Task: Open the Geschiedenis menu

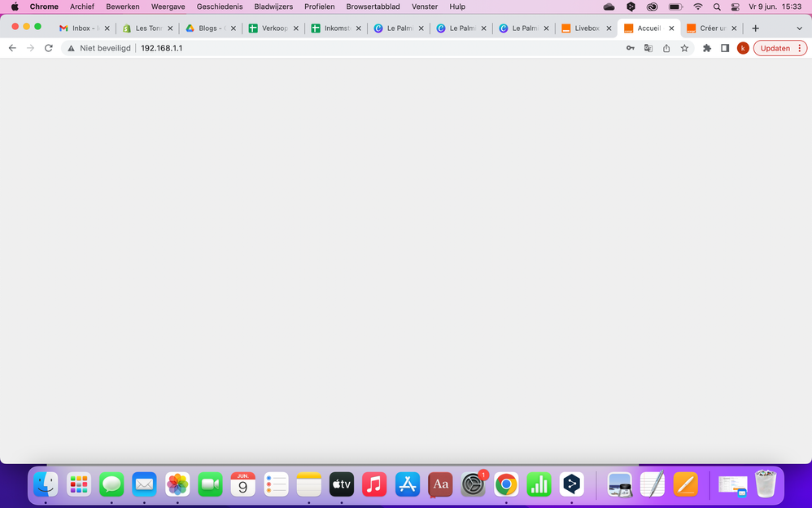Action: [x=220, y=7]
